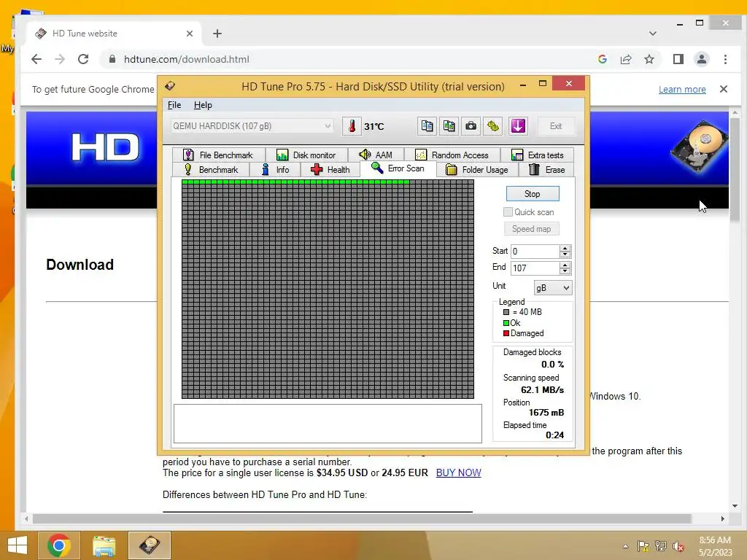
Task: Open the Health tab
Action: point(330,169)
